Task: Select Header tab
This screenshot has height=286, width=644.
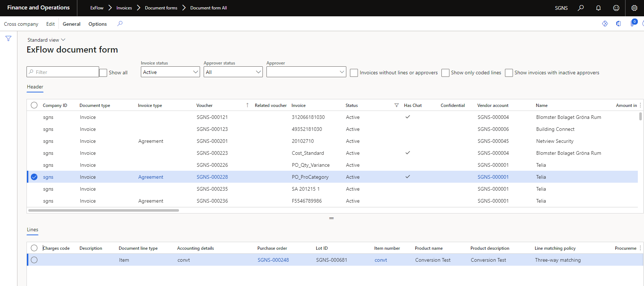Action: click(x=35, y=87)
